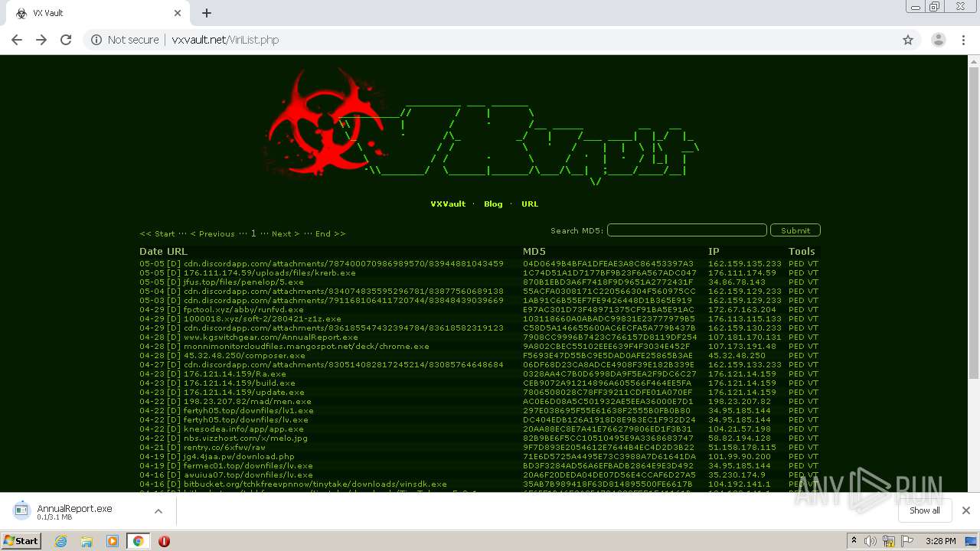980x551 pixels.
Task: Open the network tray icon
Action: pyautogui.click(x=889, y=541)
